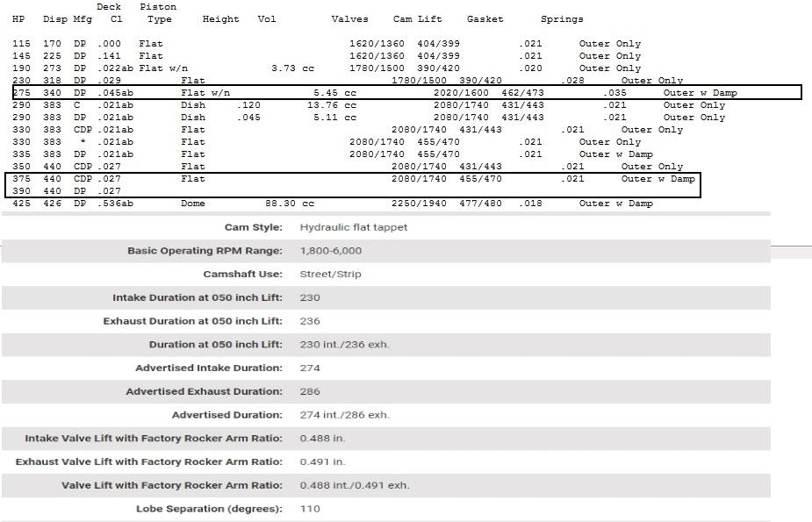The image size is (812, 522).
Task: Click the HP column header
Action: click(x=17, y=18)
